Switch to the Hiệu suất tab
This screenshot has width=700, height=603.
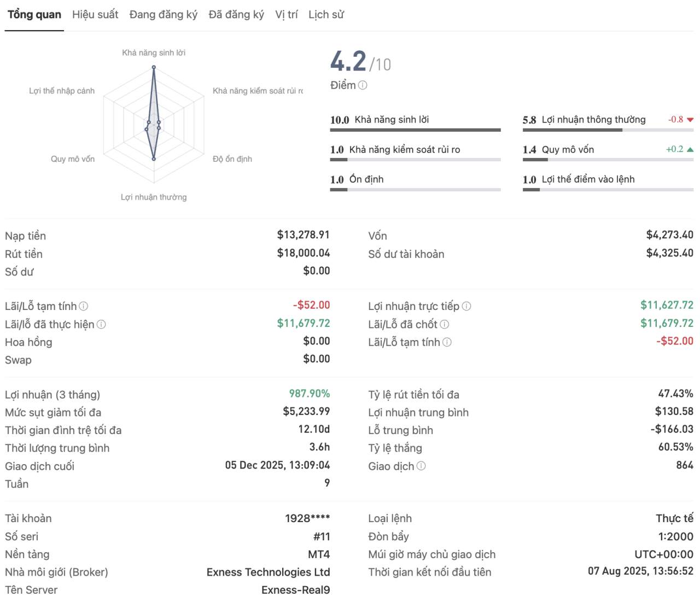(95, 15)
